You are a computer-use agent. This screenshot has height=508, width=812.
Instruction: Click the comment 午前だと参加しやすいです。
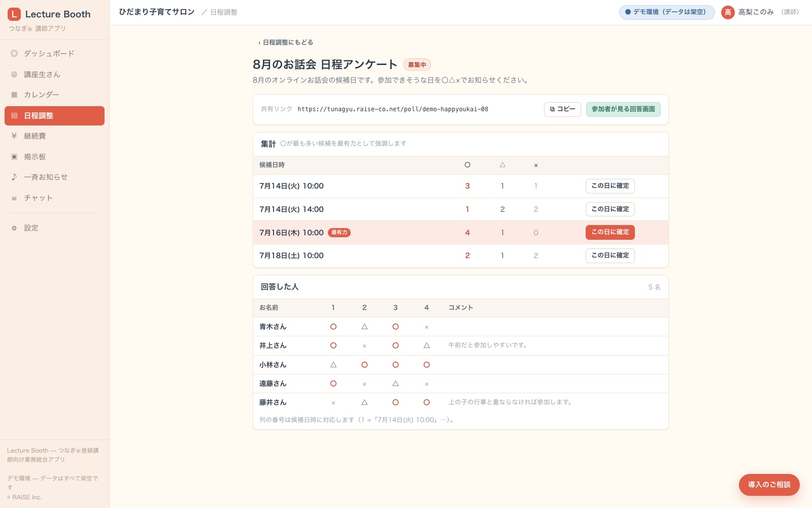[489, 345]
